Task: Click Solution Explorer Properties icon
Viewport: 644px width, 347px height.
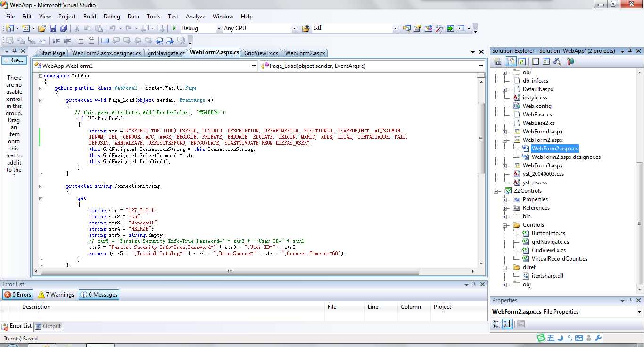Action: click(x=497, y=61)
